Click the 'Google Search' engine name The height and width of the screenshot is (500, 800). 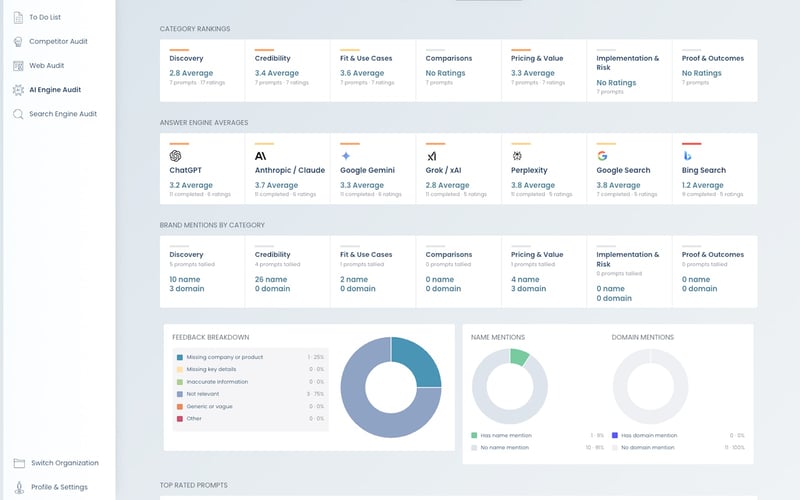[623, 170]
